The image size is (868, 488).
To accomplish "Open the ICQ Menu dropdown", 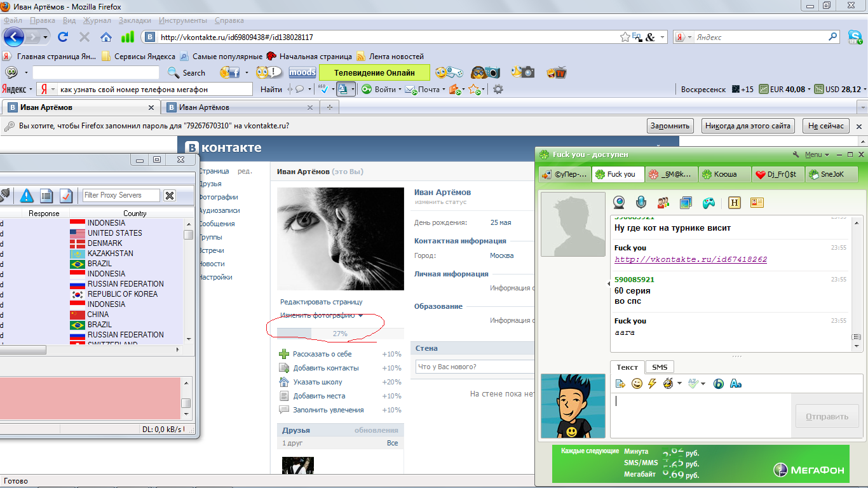I will pos(817,154).
